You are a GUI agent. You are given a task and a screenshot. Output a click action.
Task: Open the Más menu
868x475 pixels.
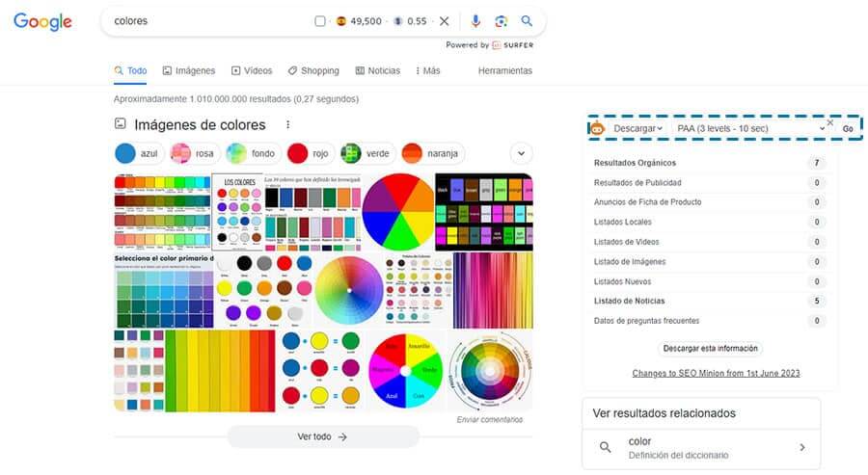[427, 70]
